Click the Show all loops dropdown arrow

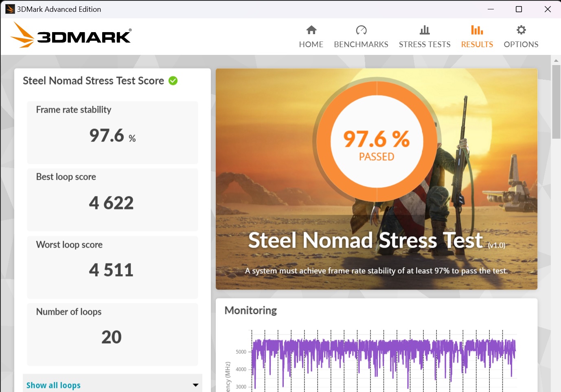195,385
